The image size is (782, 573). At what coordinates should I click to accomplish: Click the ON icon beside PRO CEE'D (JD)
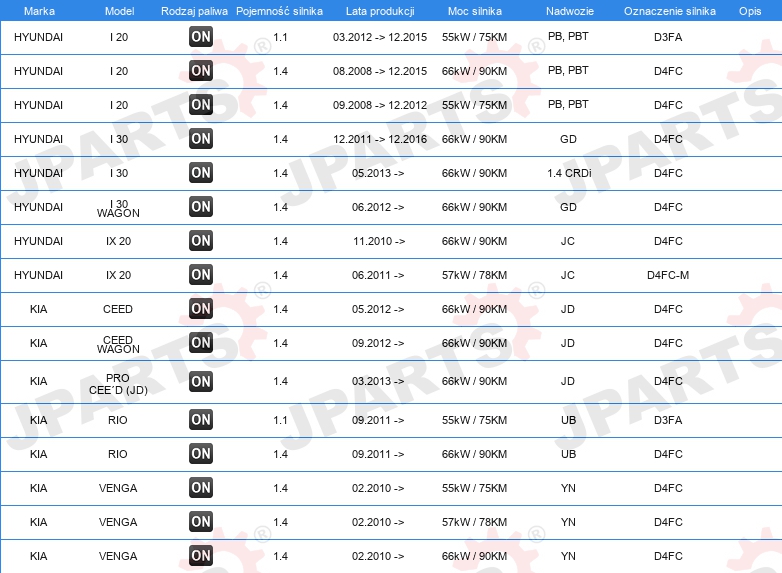200,382
